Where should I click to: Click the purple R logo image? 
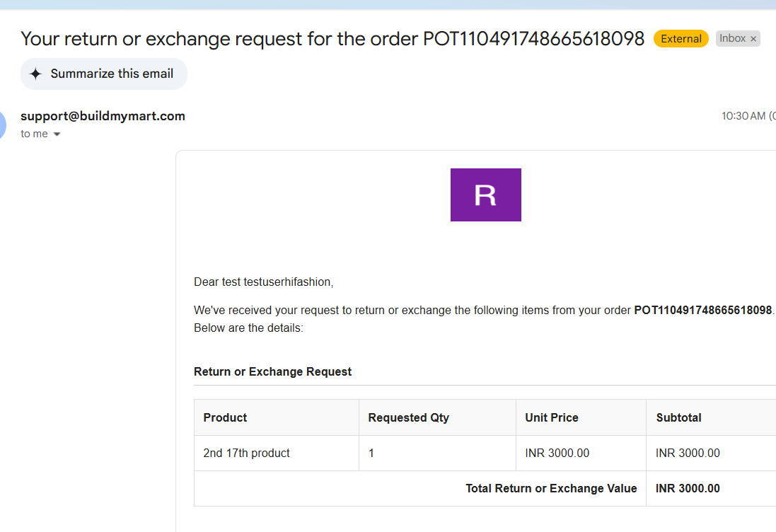pos(485,195)
